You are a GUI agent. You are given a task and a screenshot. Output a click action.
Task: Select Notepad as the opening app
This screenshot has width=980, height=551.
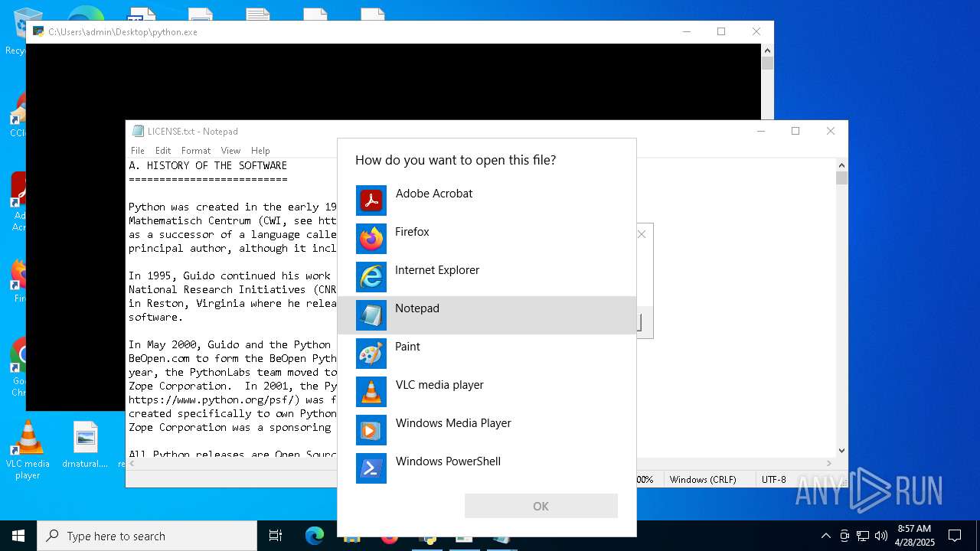tap(487, 315)
